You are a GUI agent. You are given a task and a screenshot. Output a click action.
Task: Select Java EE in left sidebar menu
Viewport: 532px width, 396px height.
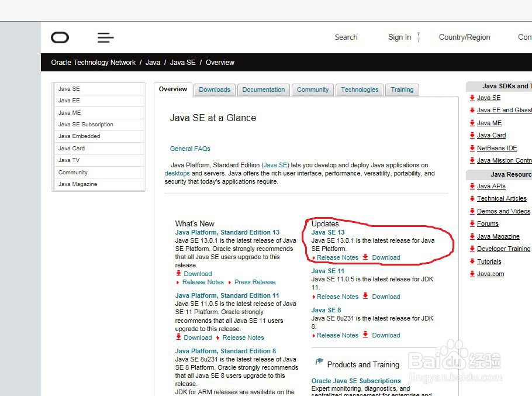(99, 101)
